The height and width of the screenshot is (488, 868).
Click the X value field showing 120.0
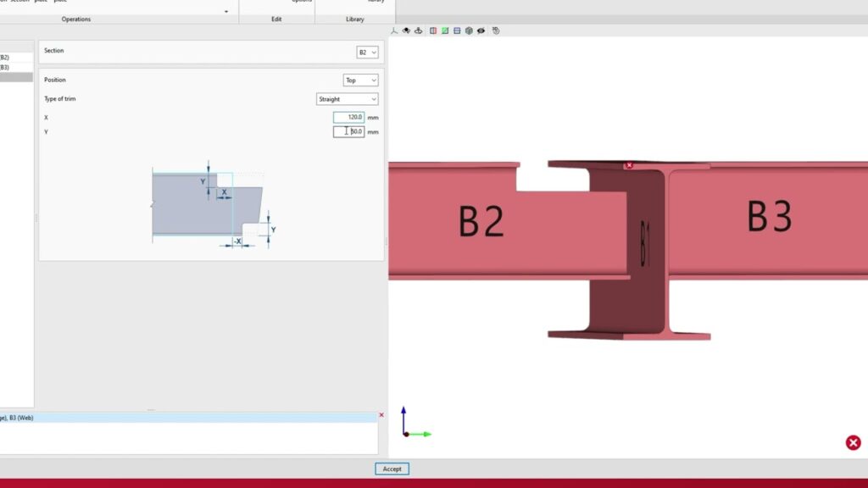(x=348, y=117)
